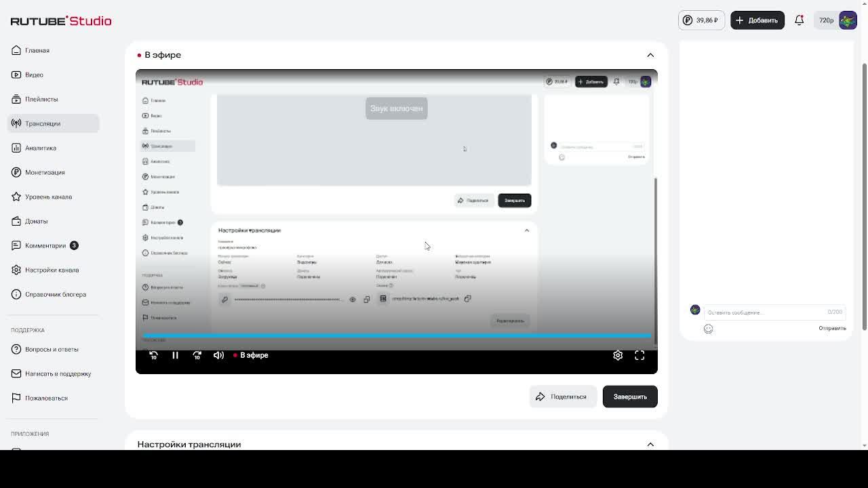This screenshot has width=868, height=488.
Task: Click the Вопросы и ответы question icon
Action: coord(16,349)
